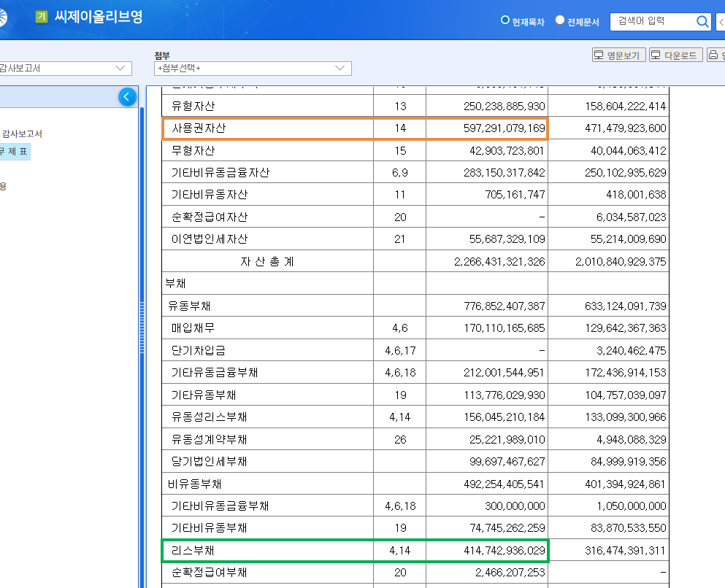The height and width of the screenshot is (588, 725).
Task: Collapse sidebar with blue arrow button
Action: (x=127, y=97)
